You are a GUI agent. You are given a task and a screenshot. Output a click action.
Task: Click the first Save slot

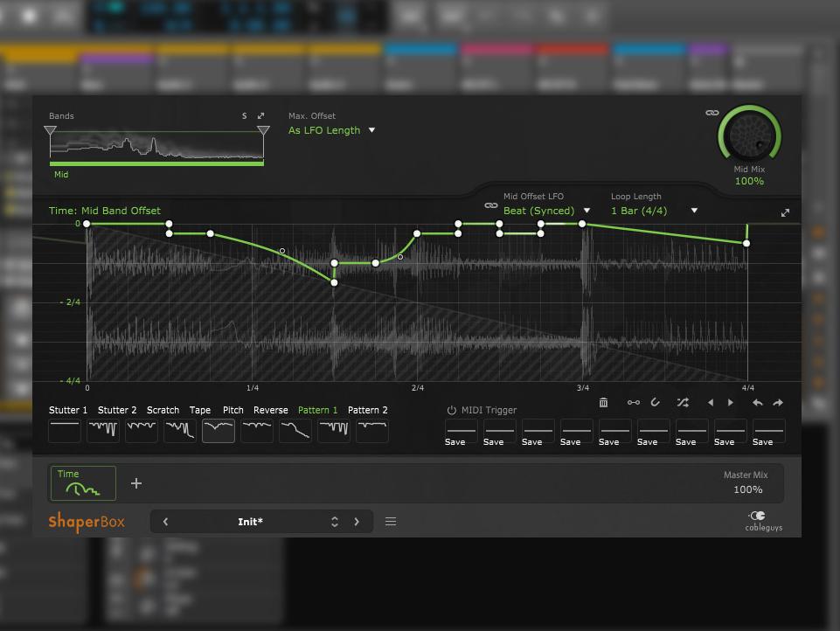pos(455,433)
